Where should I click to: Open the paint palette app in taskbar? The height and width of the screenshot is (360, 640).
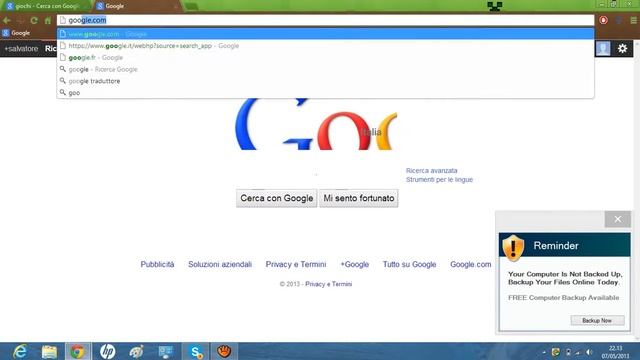(x=136, y=351)
